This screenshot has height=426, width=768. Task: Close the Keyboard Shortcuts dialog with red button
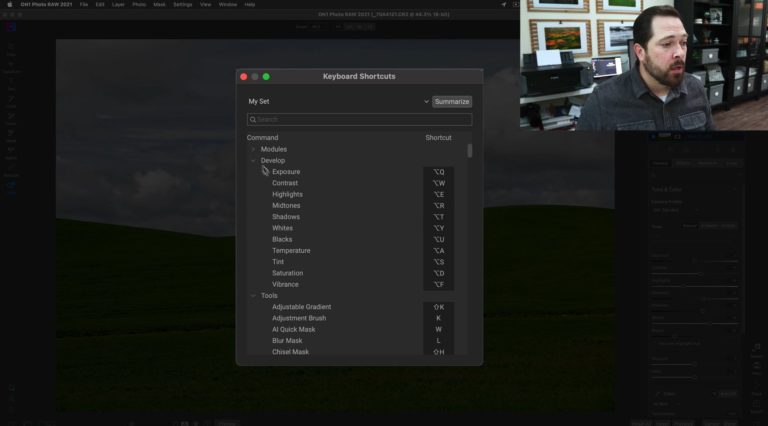pos(243,77)
